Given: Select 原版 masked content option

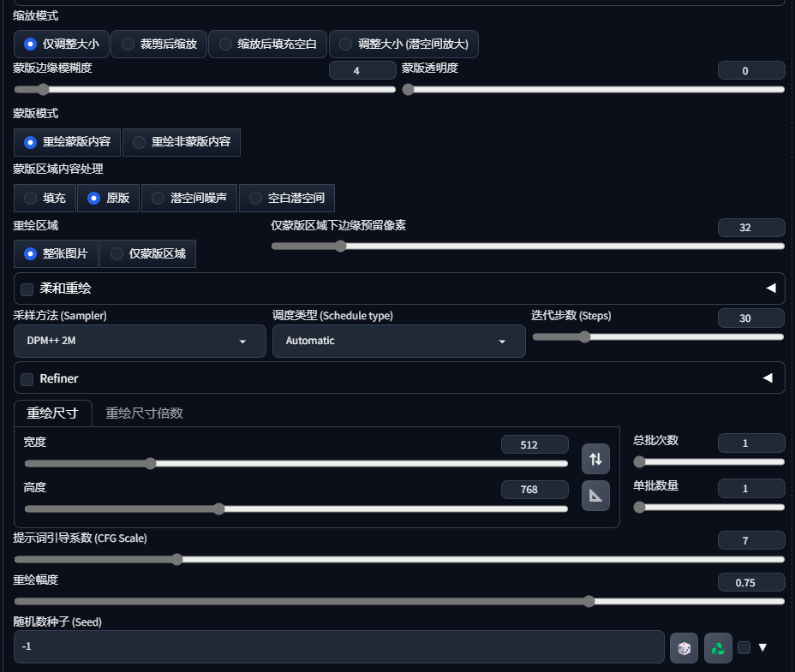Looking at the screenshot, I should point(108,198).
